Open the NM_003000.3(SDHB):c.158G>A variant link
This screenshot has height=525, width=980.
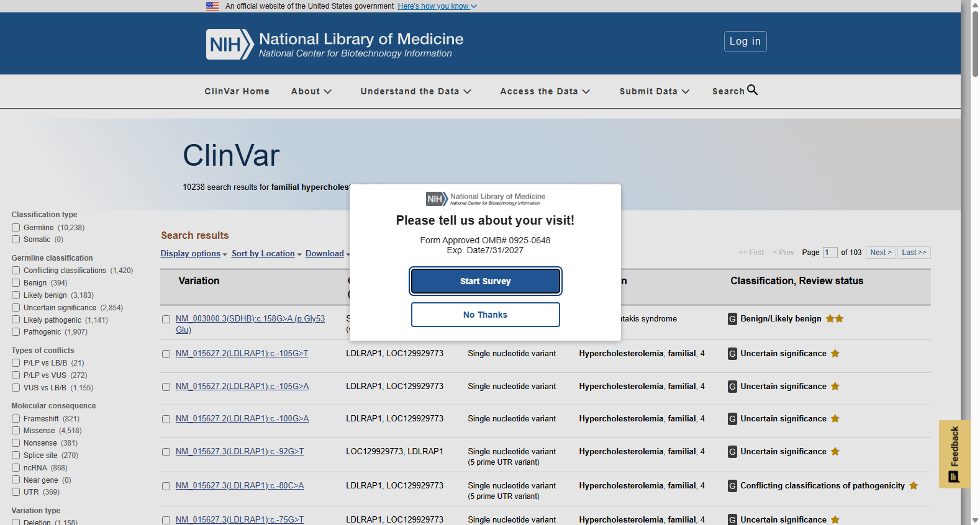250,325
